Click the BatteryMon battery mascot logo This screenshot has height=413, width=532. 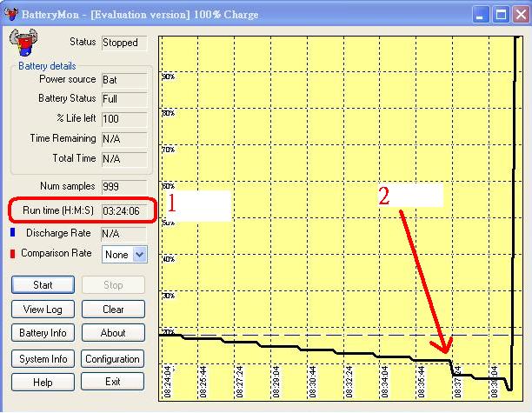click(23, 43)
